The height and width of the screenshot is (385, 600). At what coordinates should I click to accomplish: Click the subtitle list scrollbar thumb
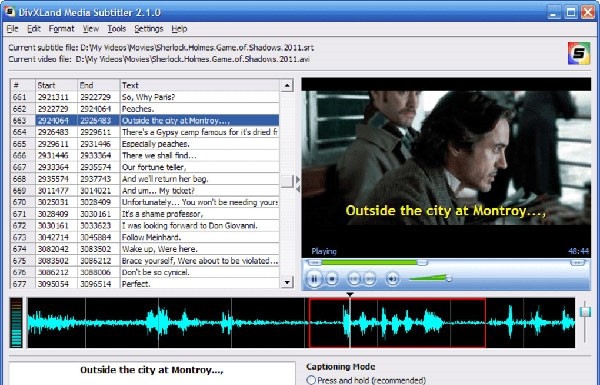point(287,181)
